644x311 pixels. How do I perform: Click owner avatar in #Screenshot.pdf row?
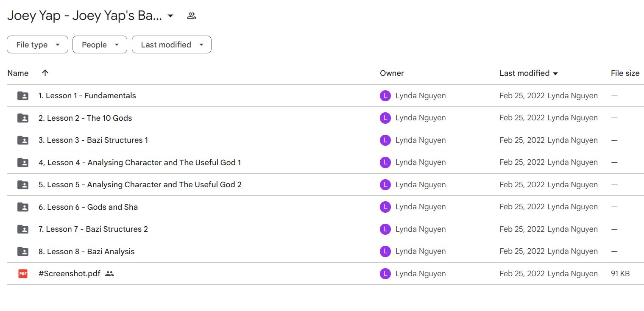click(385, 274)
